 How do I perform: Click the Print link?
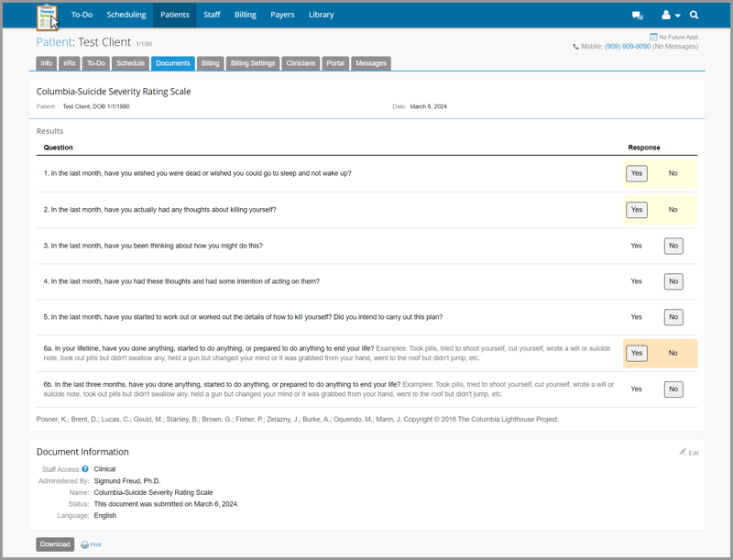[96, 544]
